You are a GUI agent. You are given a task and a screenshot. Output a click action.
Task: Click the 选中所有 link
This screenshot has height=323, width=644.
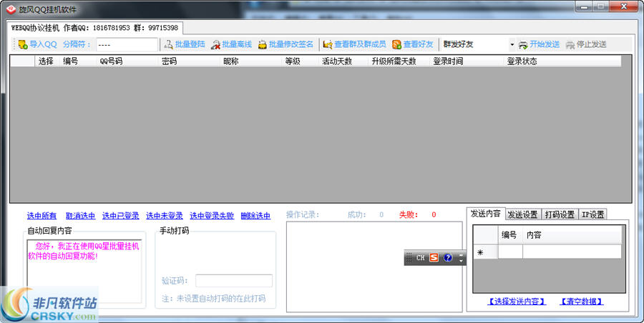(x=42, y=216)
